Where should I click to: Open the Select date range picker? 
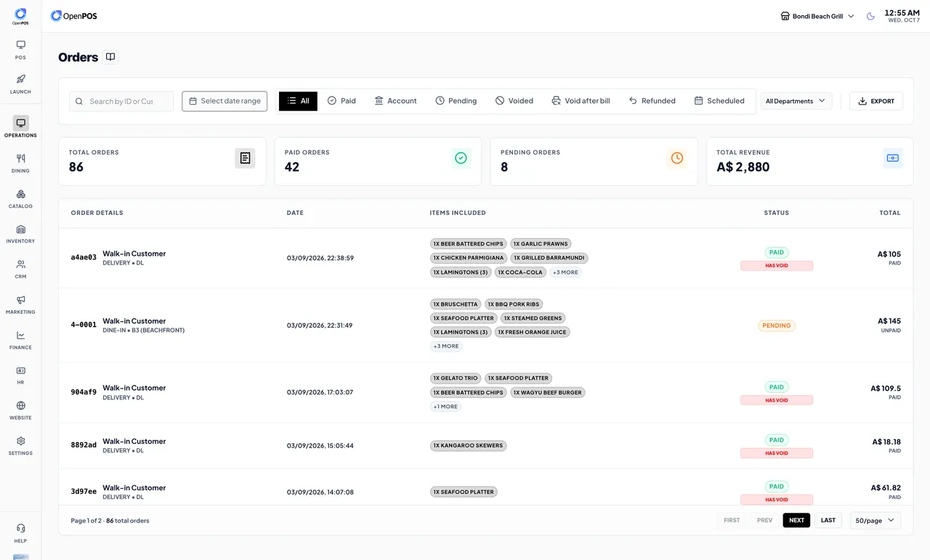225,101
